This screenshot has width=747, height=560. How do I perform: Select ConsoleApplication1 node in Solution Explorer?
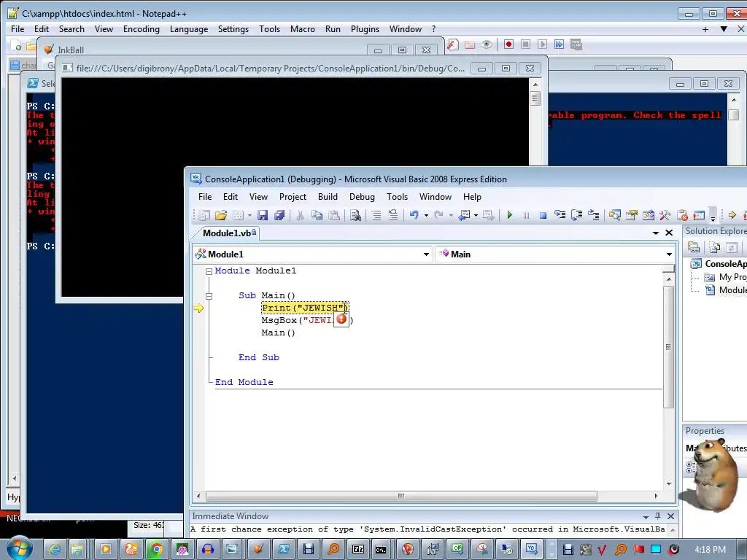click(x=726, y=264)
